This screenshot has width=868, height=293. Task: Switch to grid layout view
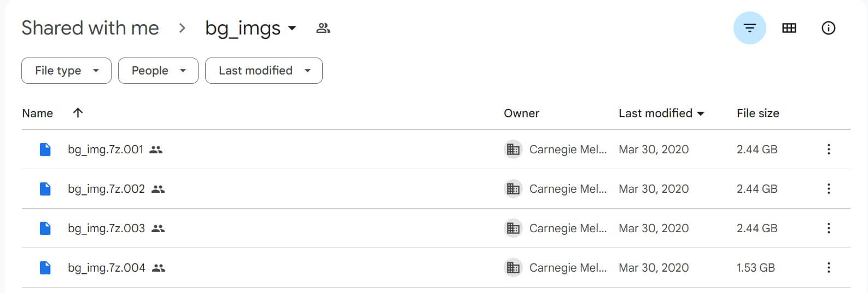789,28
